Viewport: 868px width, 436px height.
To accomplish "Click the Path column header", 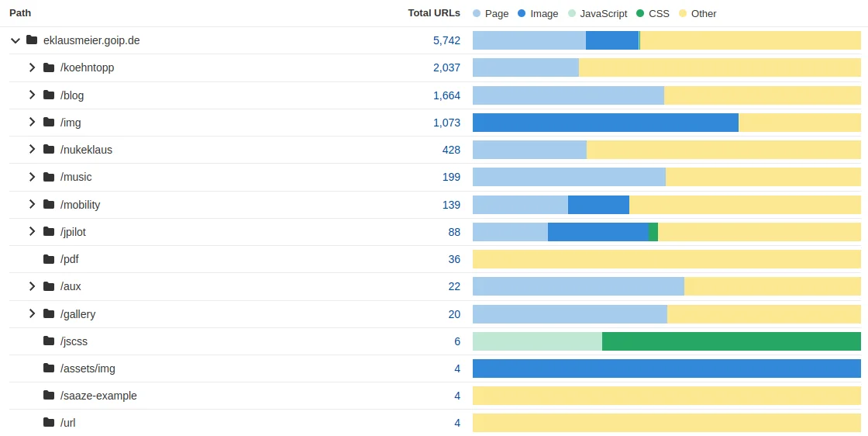I will point(20,13).
